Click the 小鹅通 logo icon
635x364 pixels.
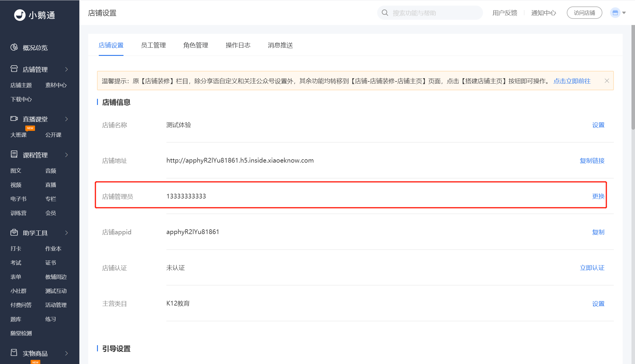pos(20,15)
